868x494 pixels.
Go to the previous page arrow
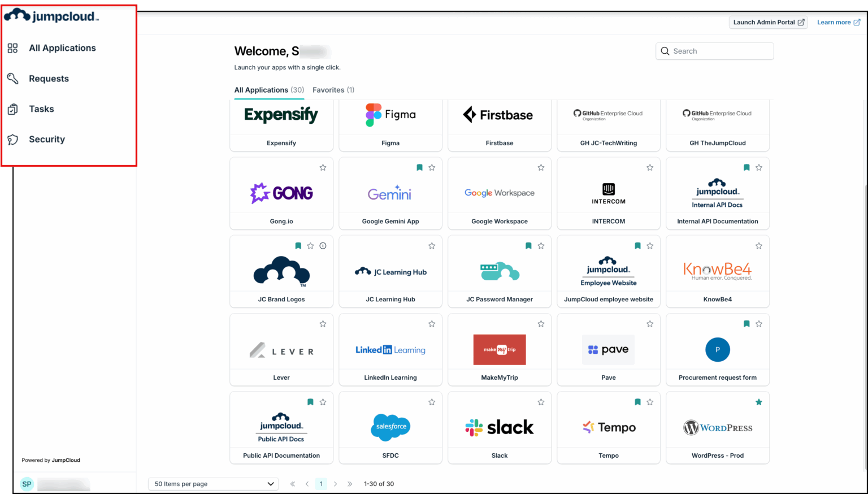(x=307, y=484)
